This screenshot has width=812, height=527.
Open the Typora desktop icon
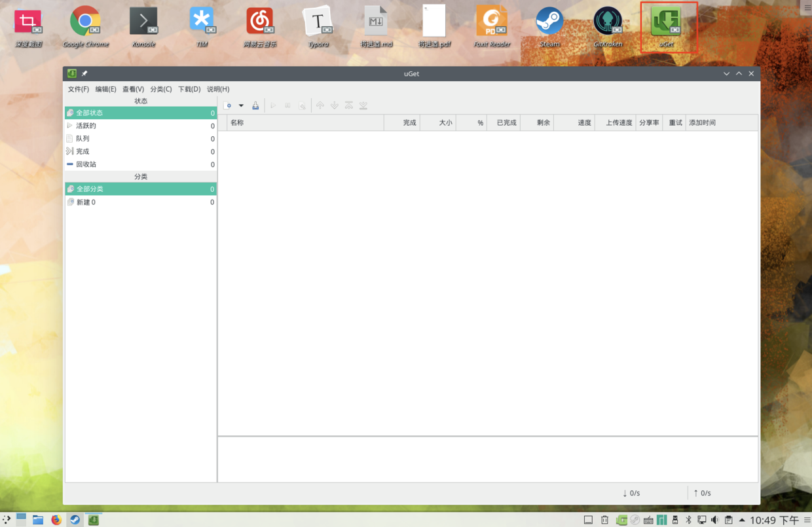point(318,27)
